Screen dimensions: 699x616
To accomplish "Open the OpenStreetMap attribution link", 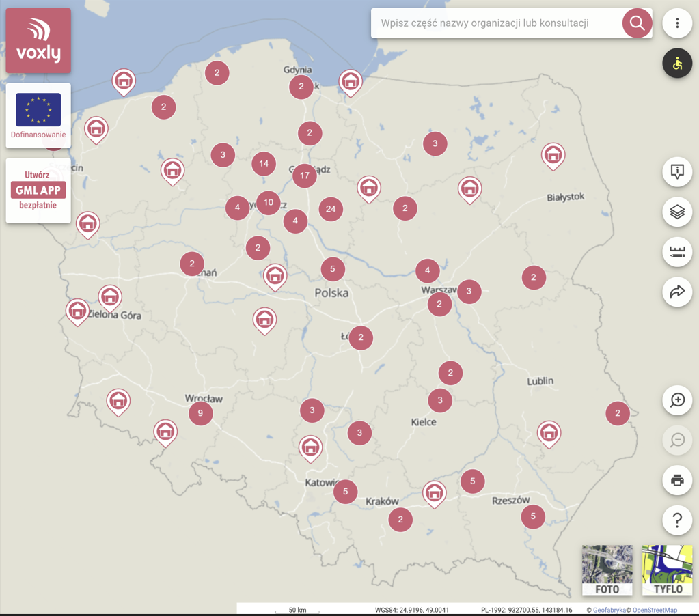I will tap(654, 610).
